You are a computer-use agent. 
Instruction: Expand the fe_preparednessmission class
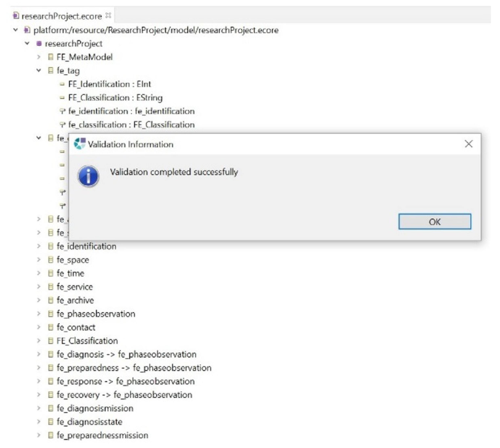39,435
